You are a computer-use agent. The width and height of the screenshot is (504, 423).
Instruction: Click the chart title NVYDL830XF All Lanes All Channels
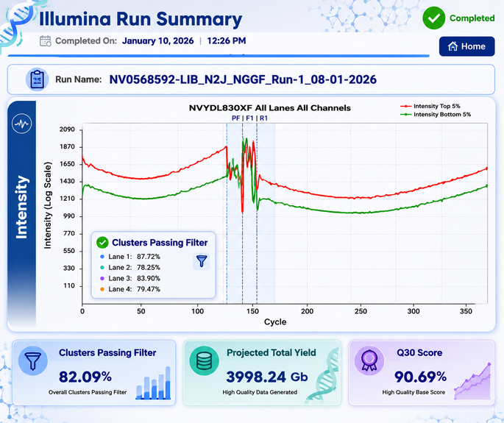pyautogui.click(x=270, y=108)
